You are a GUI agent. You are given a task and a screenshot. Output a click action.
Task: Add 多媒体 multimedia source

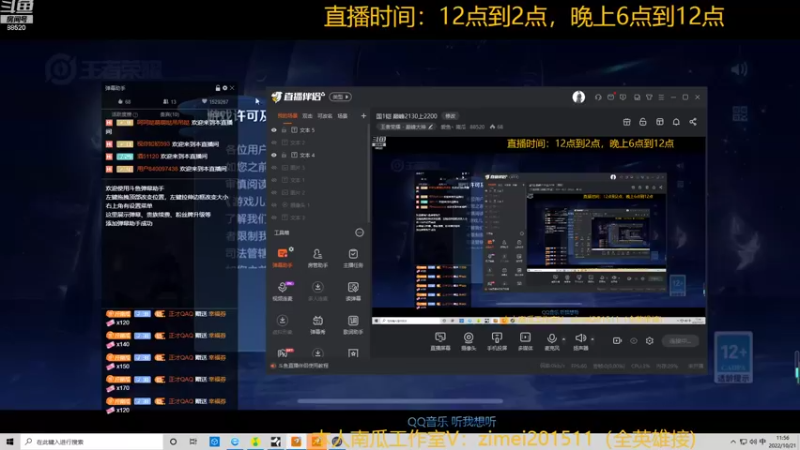tap(525, 341)
